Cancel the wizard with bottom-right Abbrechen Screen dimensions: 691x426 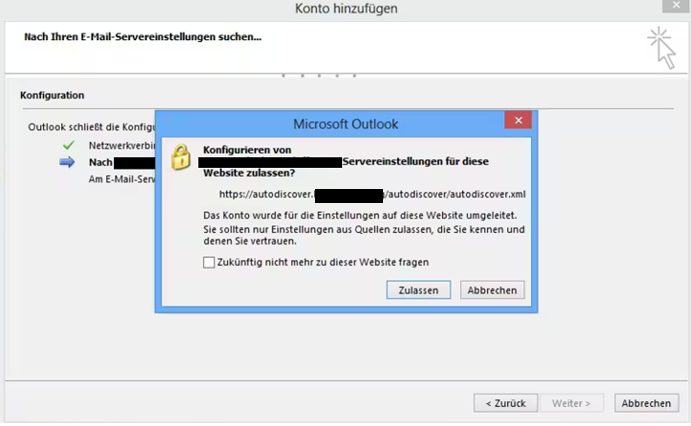click(646, 403)
